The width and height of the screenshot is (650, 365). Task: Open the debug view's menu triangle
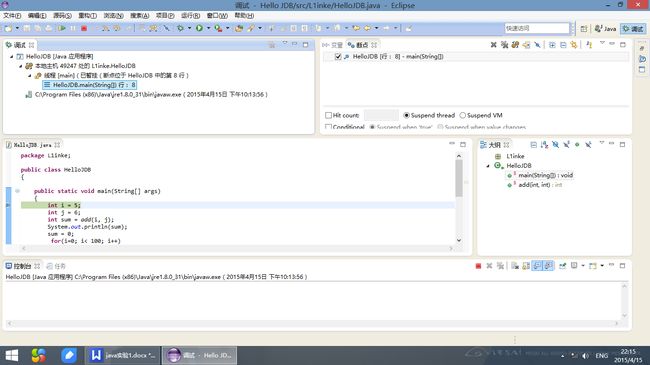[285, 43]
